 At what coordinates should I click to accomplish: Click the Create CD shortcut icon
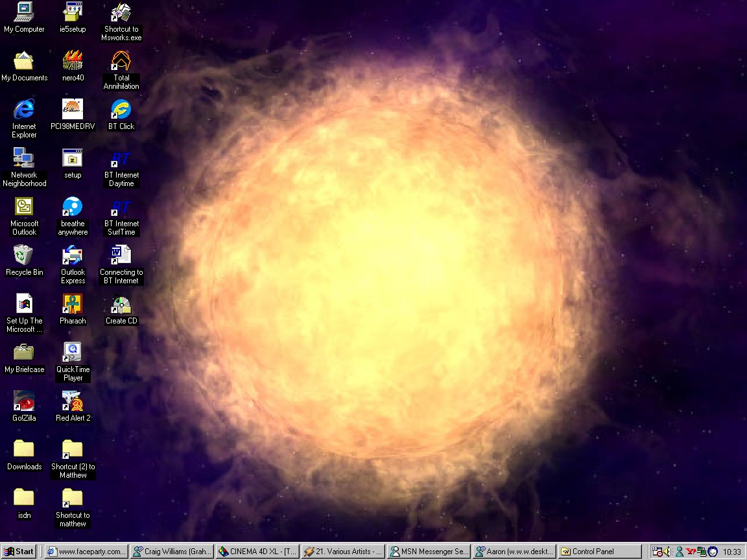tap(121, 305)
